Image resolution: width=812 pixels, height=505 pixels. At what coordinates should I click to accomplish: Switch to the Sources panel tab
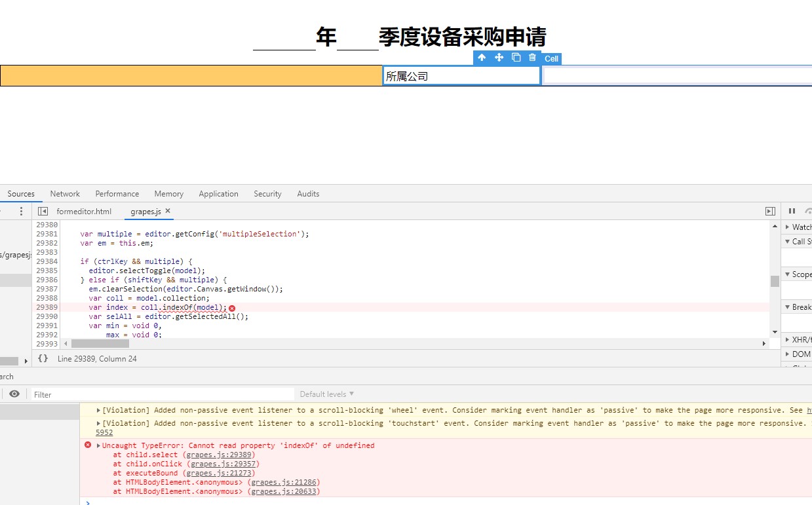click(21, 194)
